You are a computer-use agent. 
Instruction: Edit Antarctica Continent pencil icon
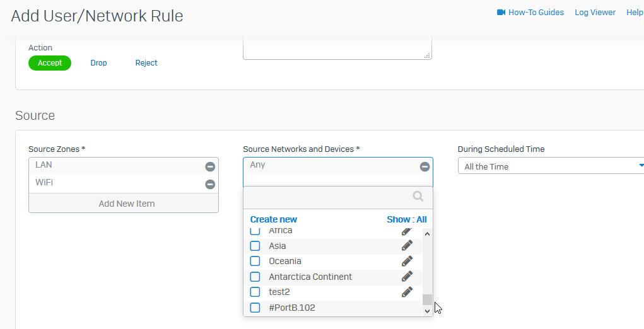tap(407, 277)
